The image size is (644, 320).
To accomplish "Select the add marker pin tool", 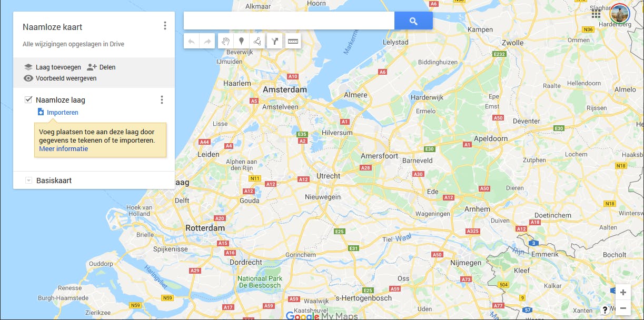I will point(241,41).
